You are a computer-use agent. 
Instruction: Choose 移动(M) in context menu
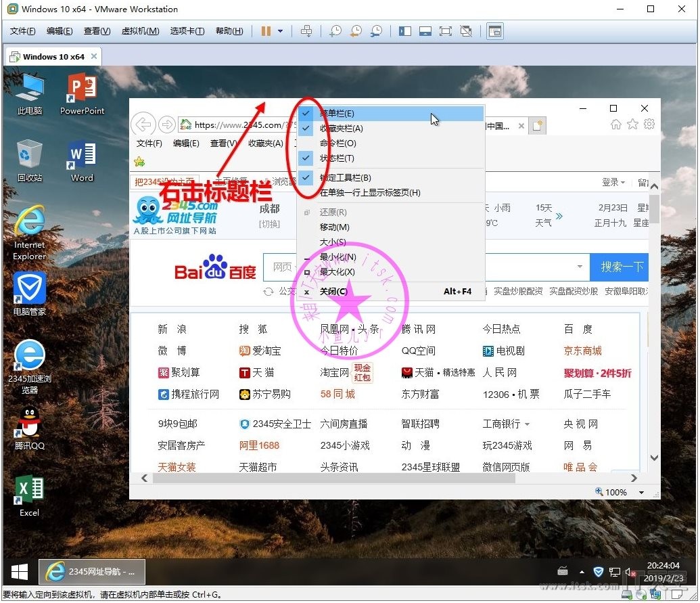point(391,227)
